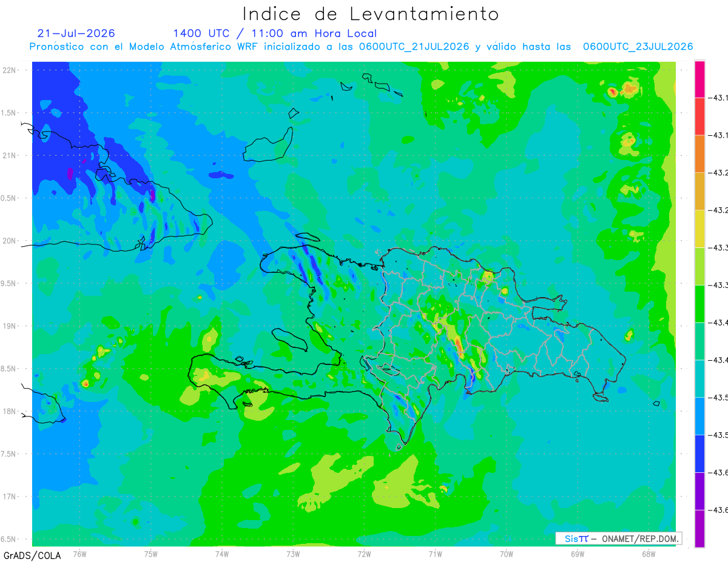
Task: Click the '21N' latitude label
Action: point(9,156)
